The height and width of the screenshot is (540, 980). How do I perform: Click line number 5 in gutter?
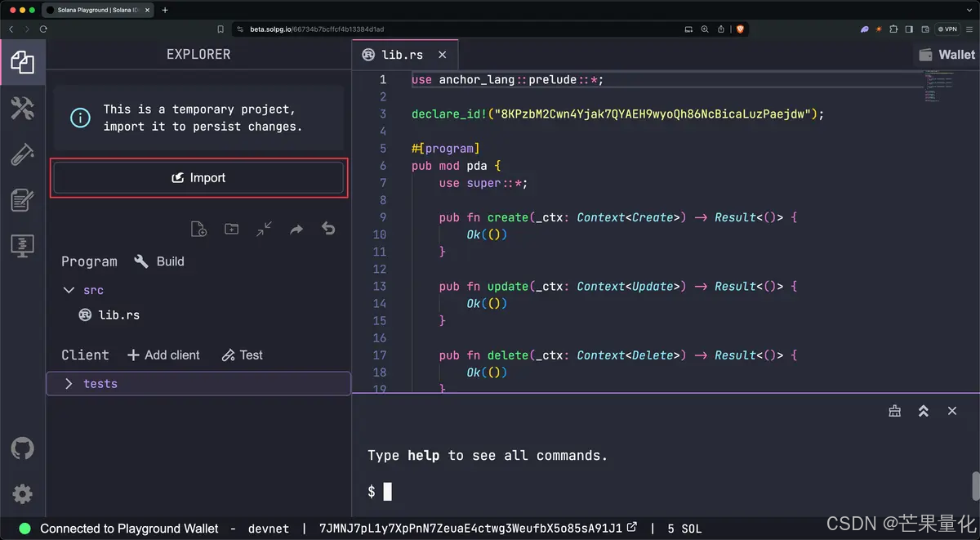(x=382, y=149)
